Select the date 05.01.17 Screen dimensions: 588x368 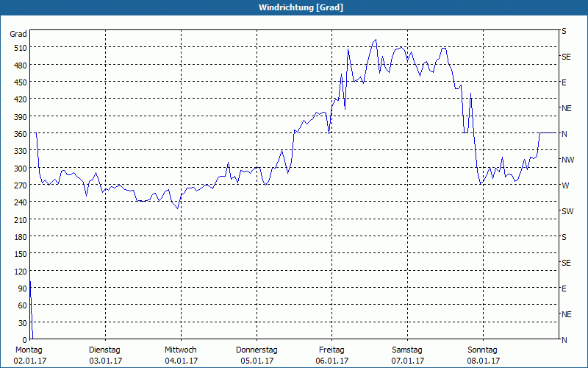point(257,361)
